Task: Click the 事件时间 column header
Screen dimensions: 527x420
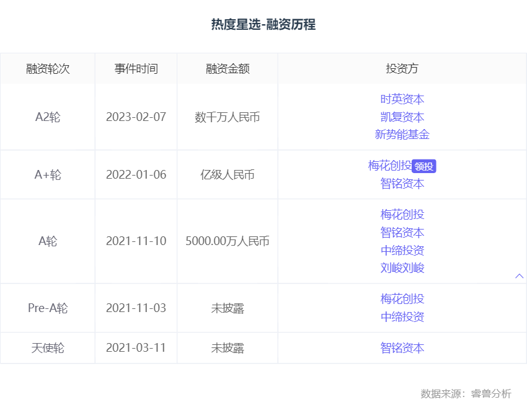Action: coord(136,69)
